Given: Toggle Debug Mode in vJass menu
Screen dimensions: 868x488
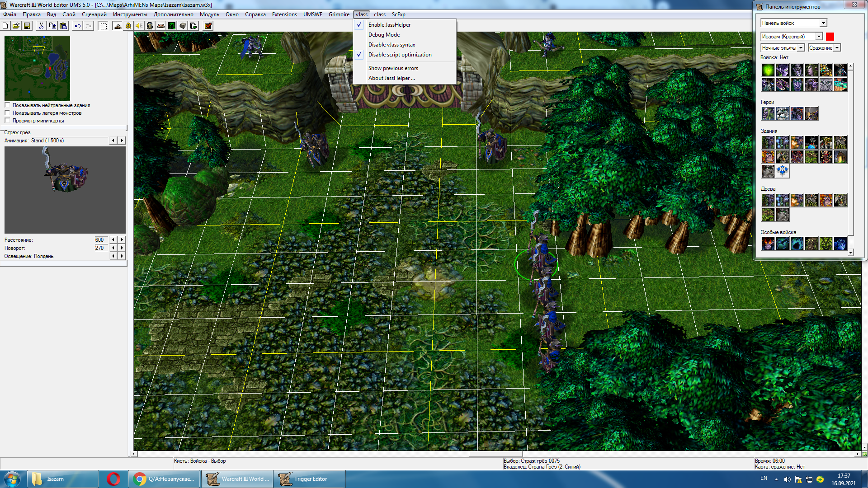Looking at the screenshot, I should coord(405,35).
